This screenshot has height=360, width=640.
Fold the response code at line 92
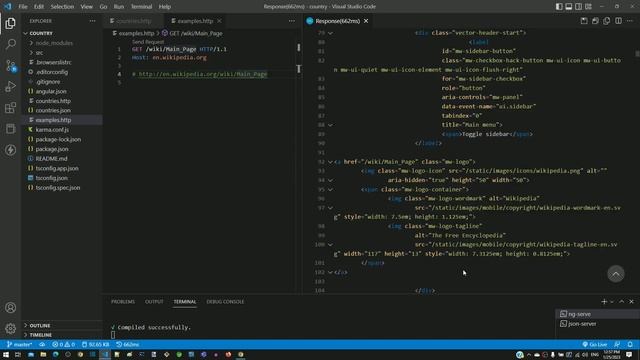(330, 162)
